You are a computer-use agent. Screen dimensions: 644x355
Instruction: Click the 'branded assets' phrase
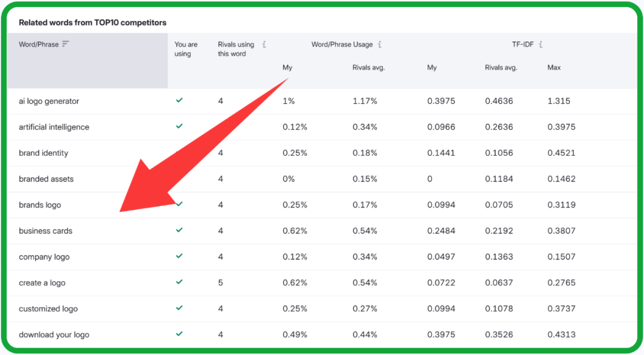46,179
